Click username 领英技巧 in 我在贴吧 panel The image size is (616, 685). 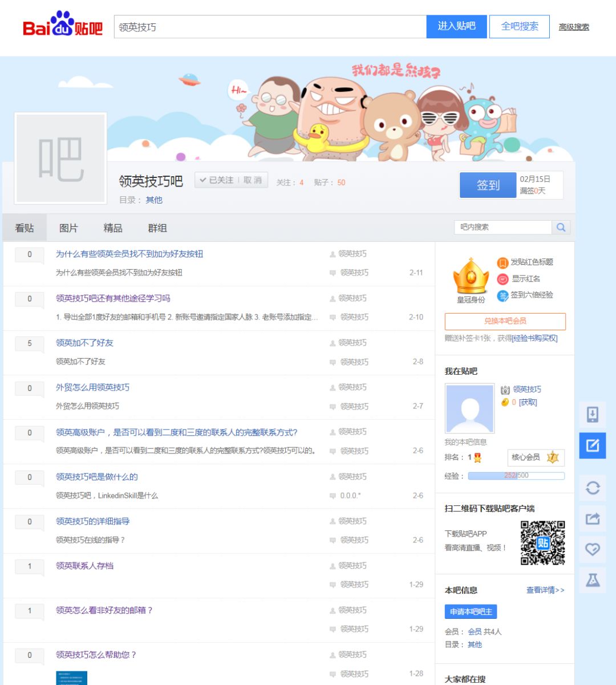(x=527, y=389)
